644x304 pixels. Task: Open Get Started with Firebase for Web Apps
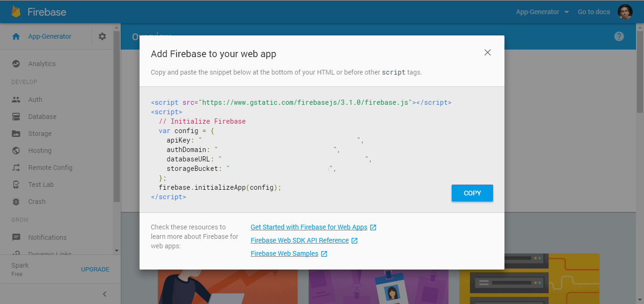pyautogui.click(x=309, y=227)
